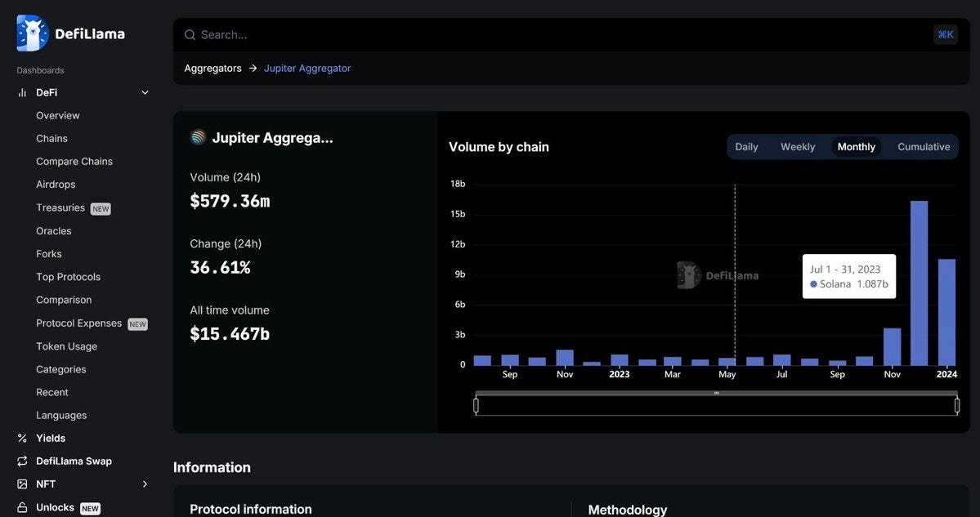This screenshot has height=517, width=980.
Task: Go to Token Usage
Action: coord(67,346)
